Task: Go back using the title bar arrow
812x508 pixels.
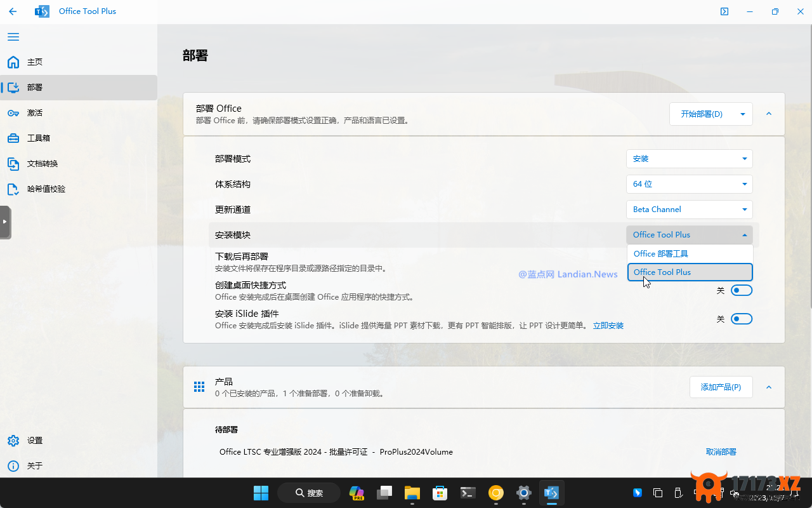Action: [x=13, y=11]
